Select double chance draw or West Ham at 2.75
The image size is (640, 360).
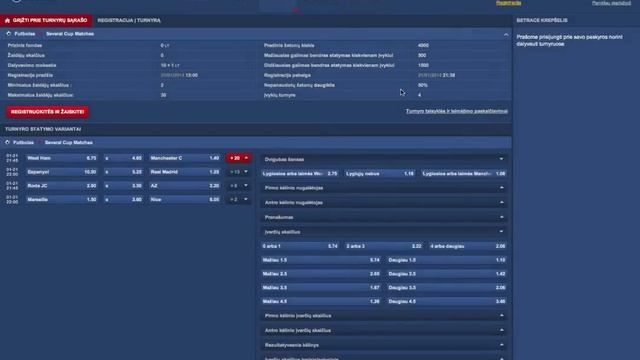[x=300, y=173]
